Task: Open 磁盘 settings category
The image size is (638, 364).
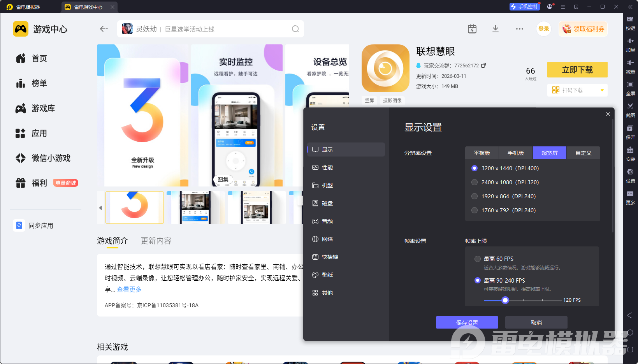Action: point(346,203)
